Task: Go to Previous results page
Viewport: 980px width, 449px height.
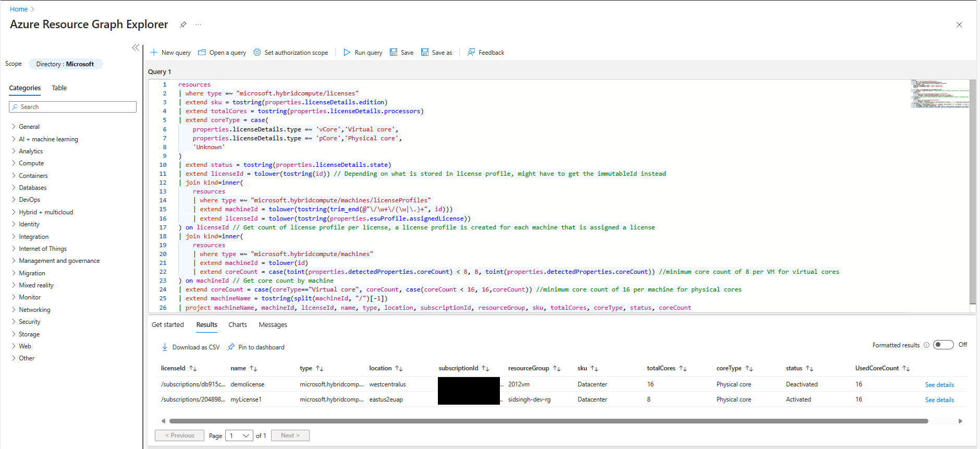Action: (x=179, y=435)
